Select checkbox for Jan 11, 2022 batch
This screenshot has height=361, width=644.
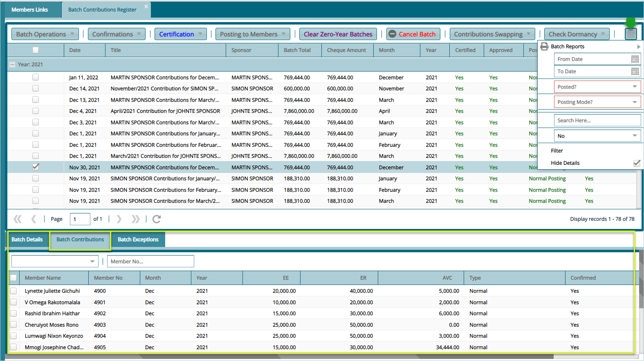[x=36, y=77]
